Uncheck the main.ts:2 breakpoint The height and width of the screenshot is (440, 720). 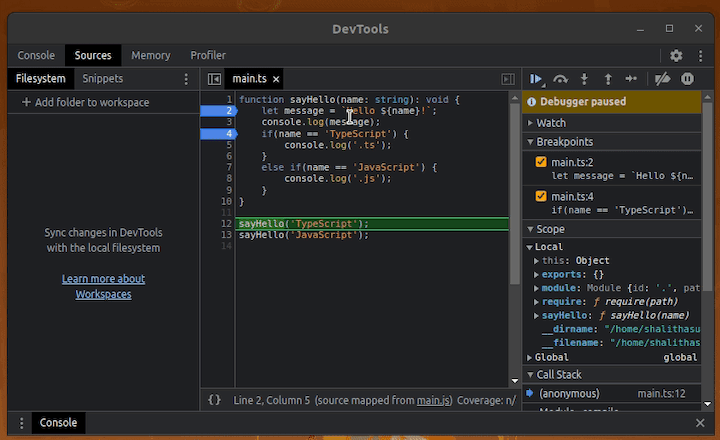pyautogui.click(x=541, y=162)
